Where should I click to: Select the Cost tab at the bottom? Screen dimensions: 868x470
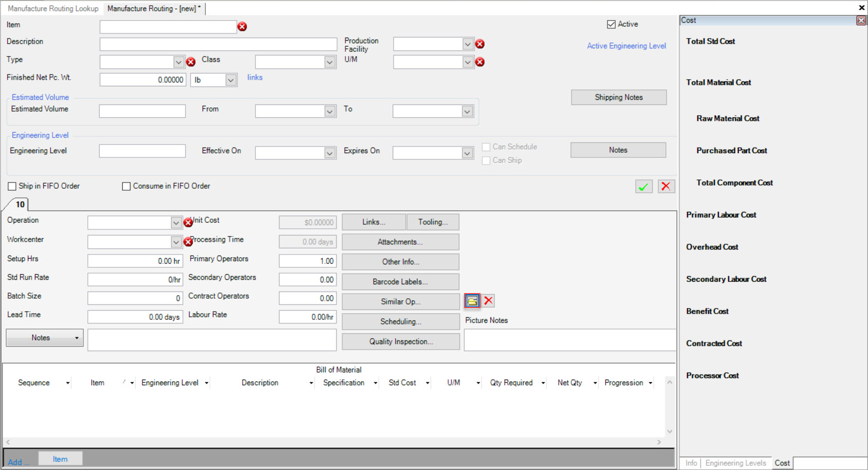(x=782, y=463)
